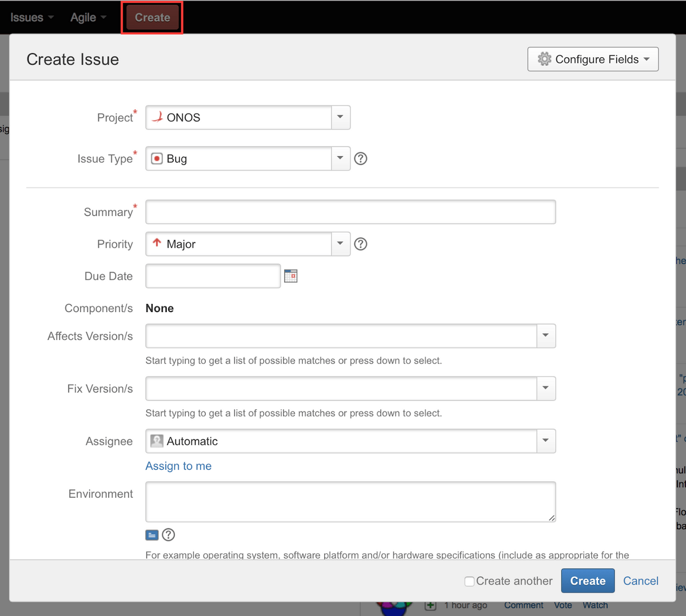
Task: Enable the Create another checkbox
Action: point(469,581)
